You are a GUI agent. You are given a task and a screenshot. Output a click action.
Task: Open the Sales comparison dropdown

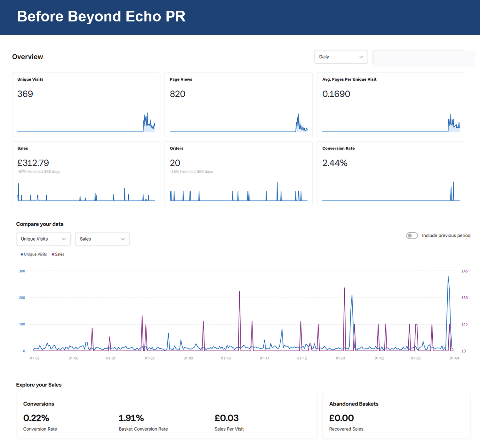[x=102, y=239]
